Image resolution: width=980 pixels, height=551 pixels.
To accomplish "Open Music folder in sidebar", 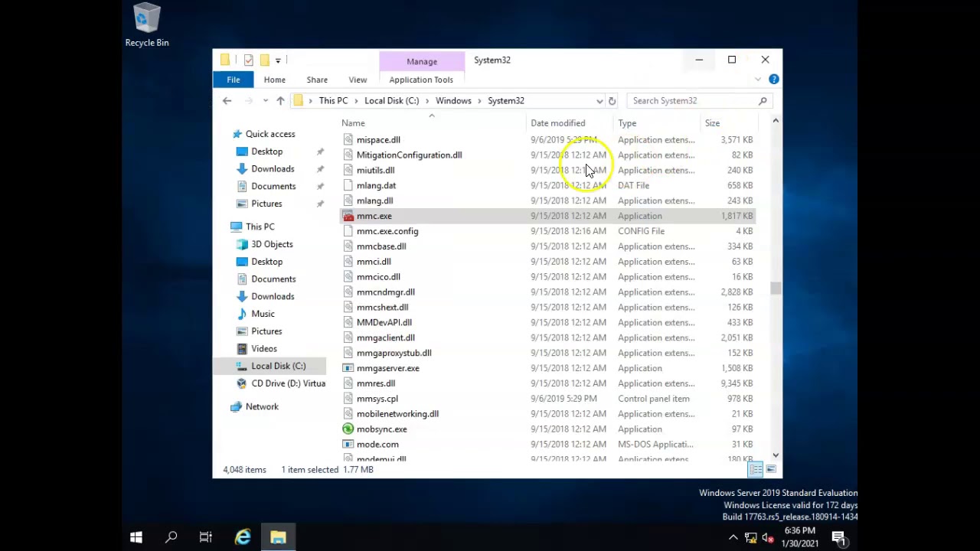I will point(263,314).
